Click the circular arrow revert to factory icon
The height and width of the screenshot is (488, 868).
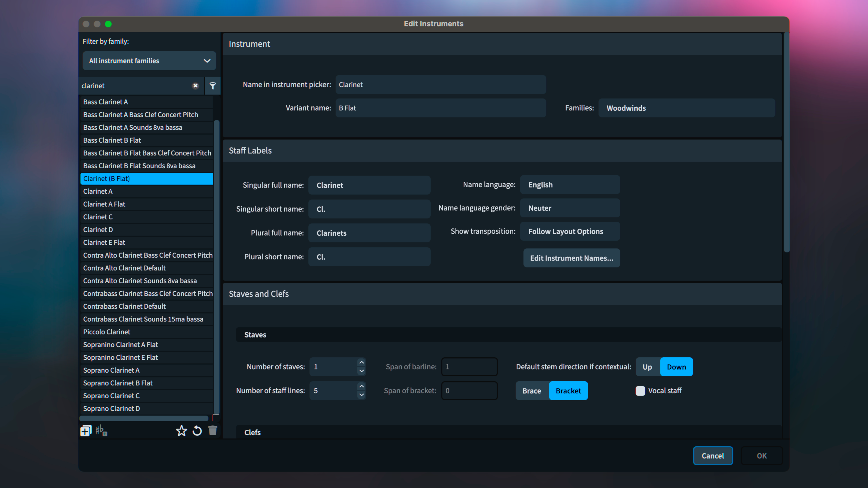(x=197, y=431)
